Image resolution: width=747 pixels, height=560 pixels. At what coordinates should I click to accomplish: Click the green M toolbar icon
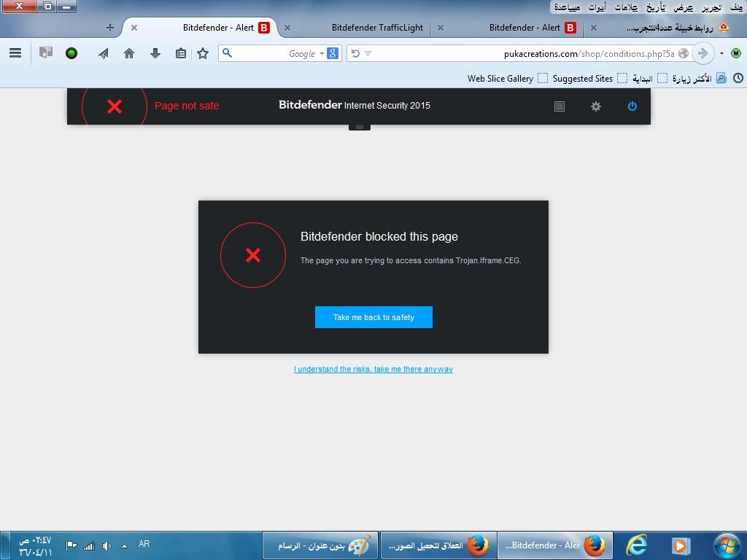736,53
